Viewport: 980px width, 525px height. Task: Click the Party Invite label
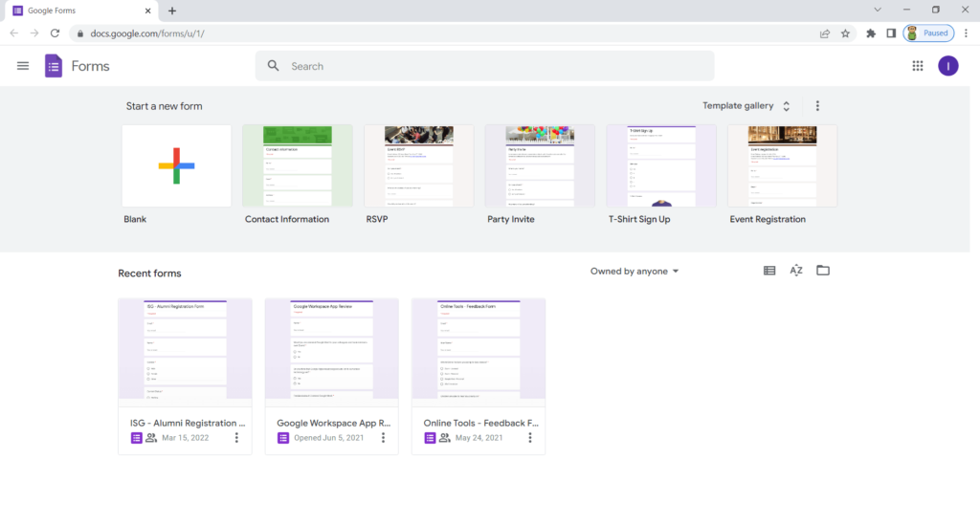pyautogui.click(x=511, y=219)
